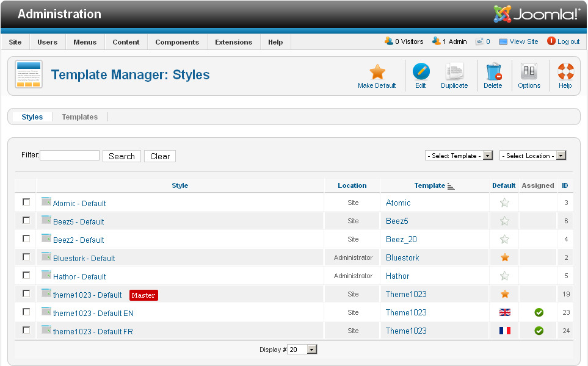Click the Joomla! logo
The width and height of the screenshot is (588, 366).
click(537, 14)
